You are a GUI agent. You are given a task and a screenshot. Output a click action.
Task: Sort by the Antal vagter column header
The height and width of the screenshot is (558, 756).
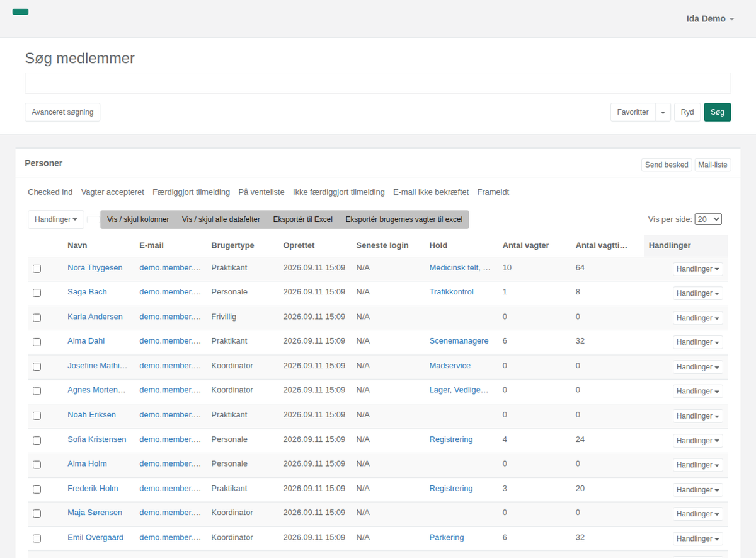(x=525, y=245)
